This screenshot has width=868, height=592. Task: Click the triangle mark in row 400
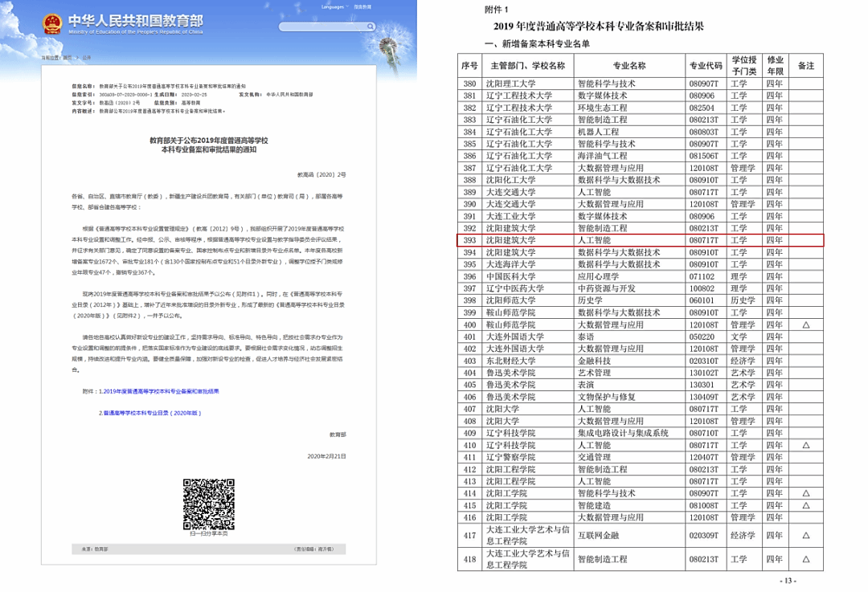[805, 325]
